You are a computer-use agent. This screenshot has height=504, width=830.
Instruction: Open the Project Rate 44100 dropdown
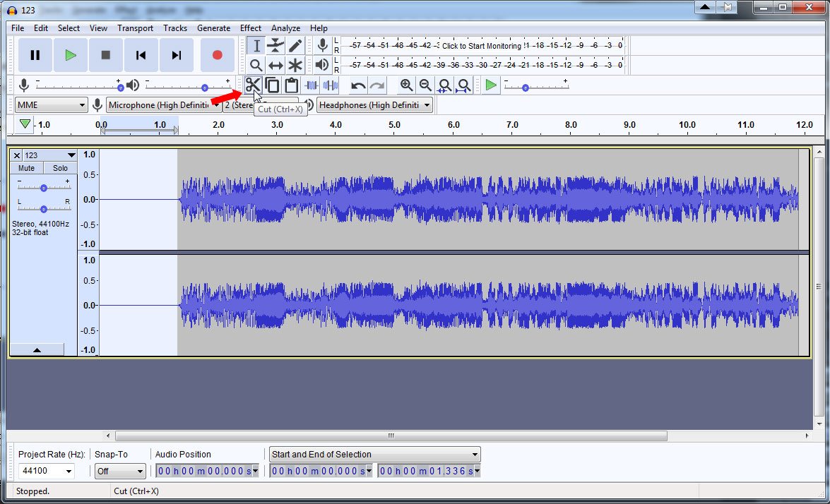pyautogui.click(x=45, y=471)
